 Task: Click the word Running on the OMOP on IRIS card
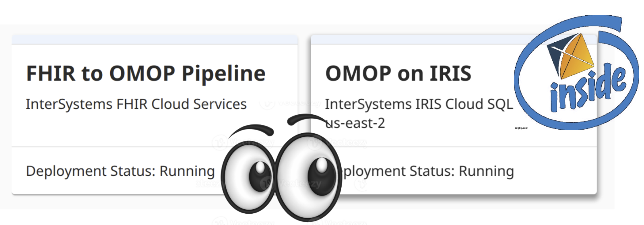pyautogui.click(x=486, y=171)
